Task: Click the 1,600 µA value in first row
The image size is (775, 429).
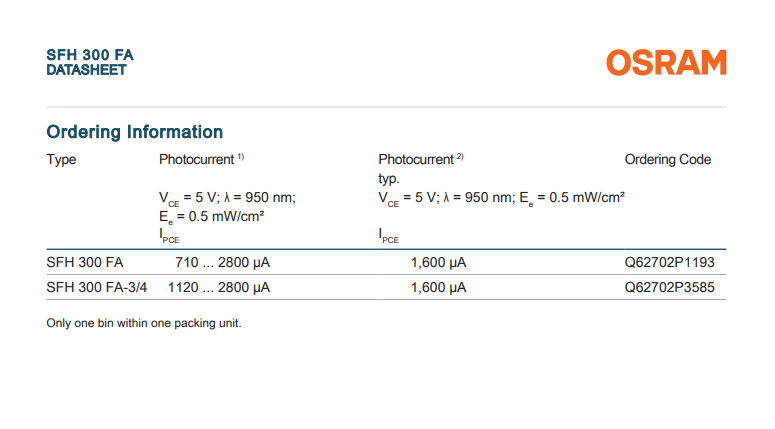Action: (438, 262)
